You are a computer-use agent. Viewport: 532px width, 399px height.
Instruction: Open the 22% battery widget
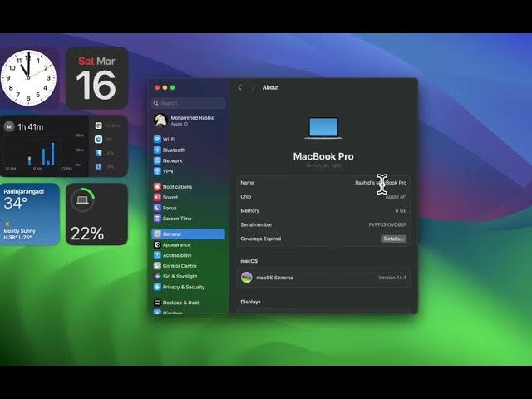pyautogui.click(x=97, y=214)
